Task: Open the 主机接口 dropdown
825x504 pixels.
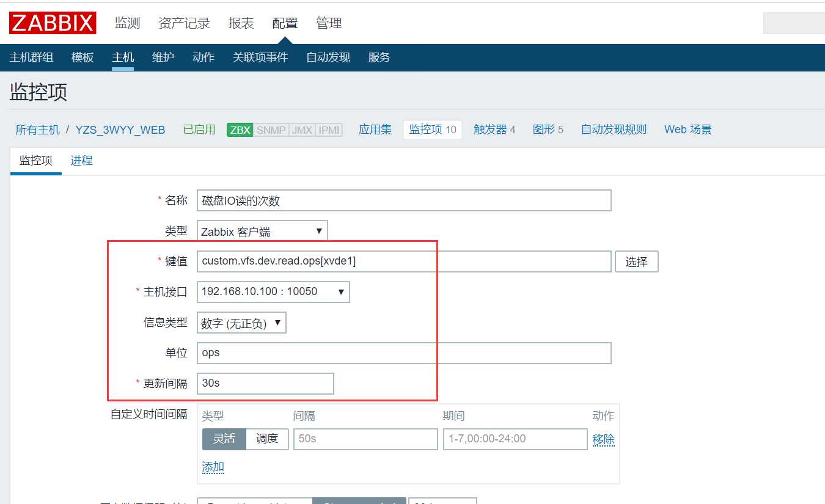Action: (x=273, y=291)
